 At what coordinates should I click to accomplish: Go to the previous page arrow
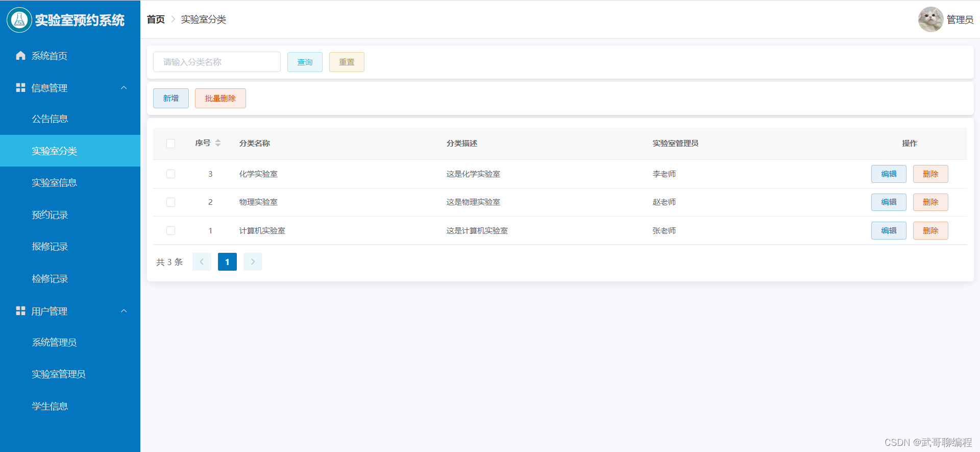tap(202, 262)
